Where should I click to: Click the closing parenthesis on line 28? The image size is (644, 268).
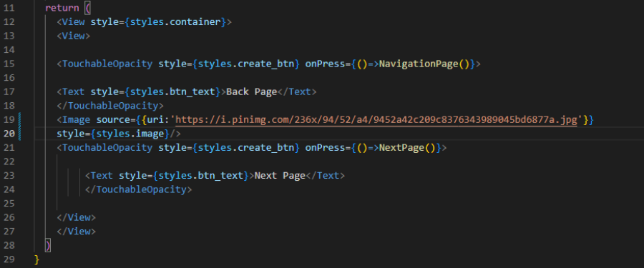click(x=48, y=245)
